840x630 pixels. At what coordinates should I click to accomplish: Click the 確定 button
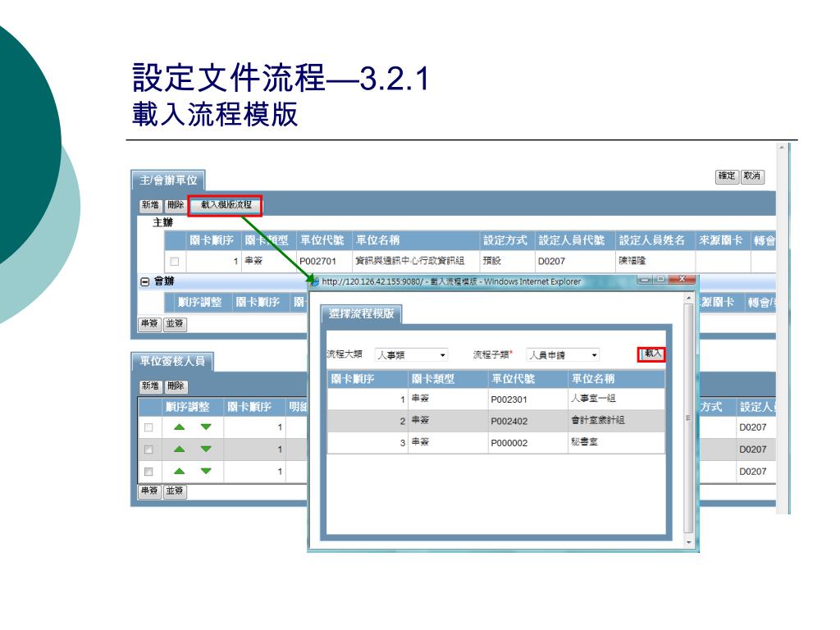pos(727,176)
